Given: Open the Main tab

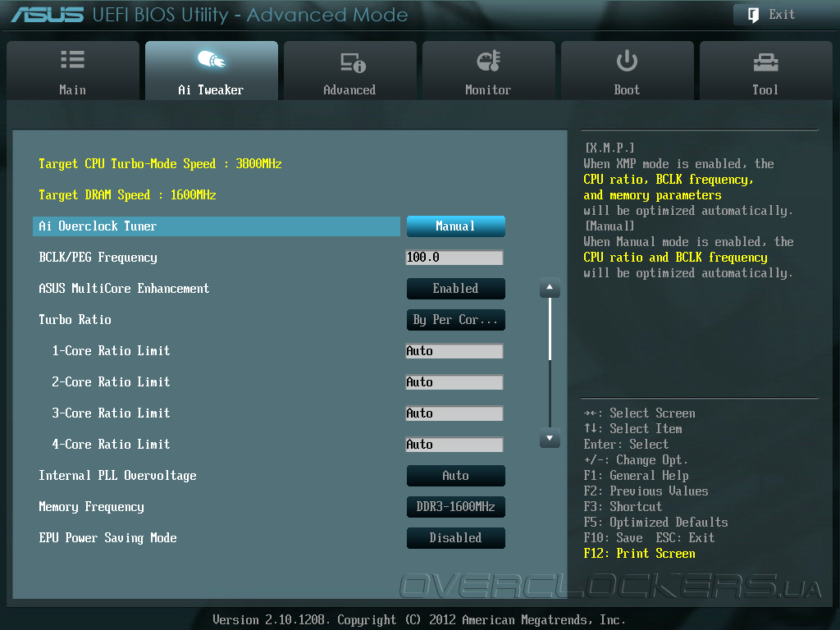Looking at the screenshot, I should (73, 71).
